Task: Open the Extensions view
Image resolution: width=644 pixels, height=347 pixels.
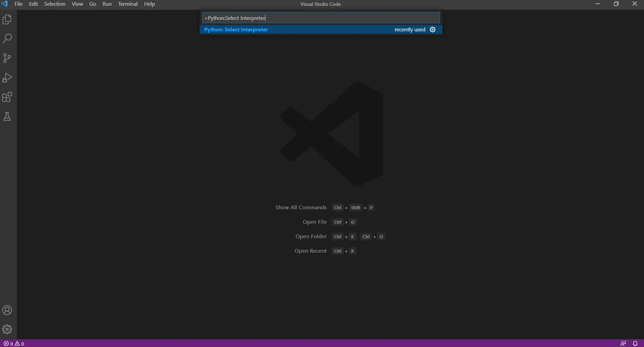Action: pos(7,97)
